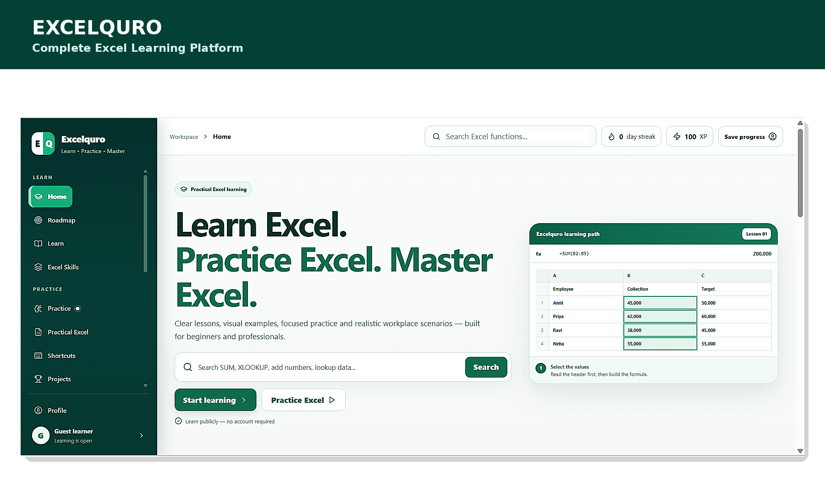The height and width of the screenshot is (504, 825).
Task: Click the cap icon in Practical Excel learning badge
Action: [184, 189]
